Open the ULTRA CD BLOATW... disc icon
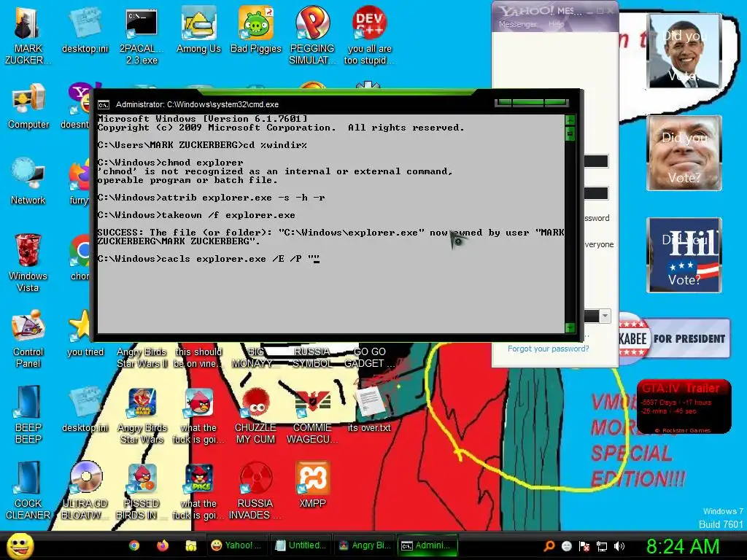Image resolution: width=747 pixels, height=560 pixels. point(85,491)
